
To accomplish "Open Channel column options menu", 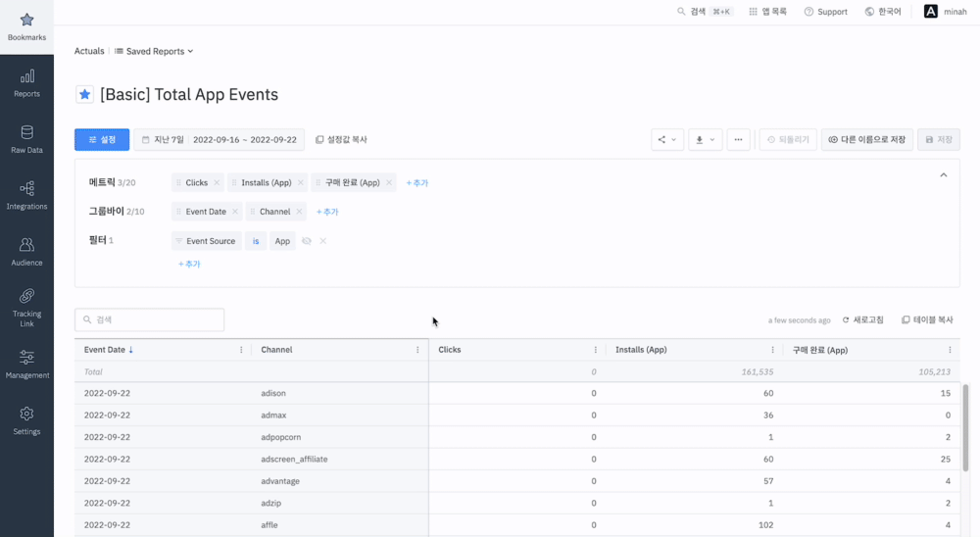I will tap(417, 350).
